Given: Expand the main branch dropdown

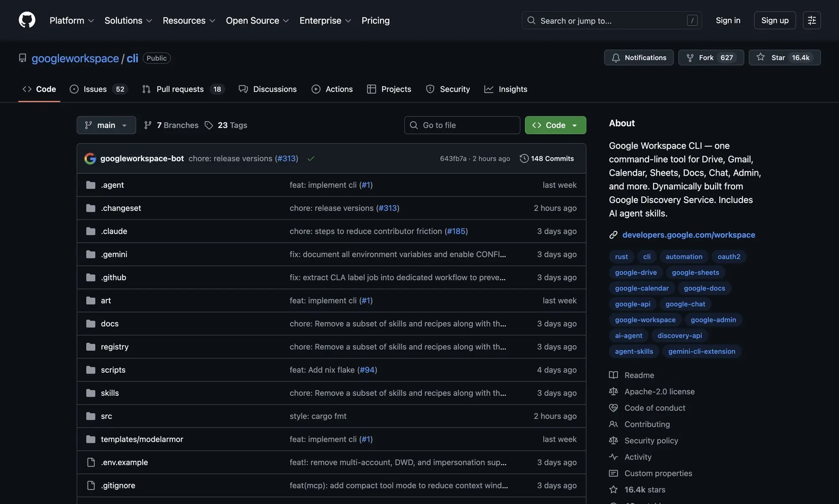Looking at the screenshot, I should tap(106, 125).
